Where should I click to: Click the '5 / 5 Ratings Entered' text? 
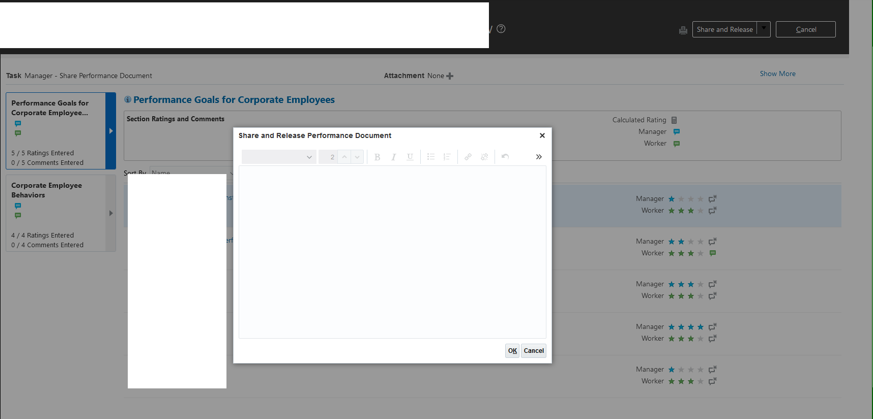[x=42, y=153]
